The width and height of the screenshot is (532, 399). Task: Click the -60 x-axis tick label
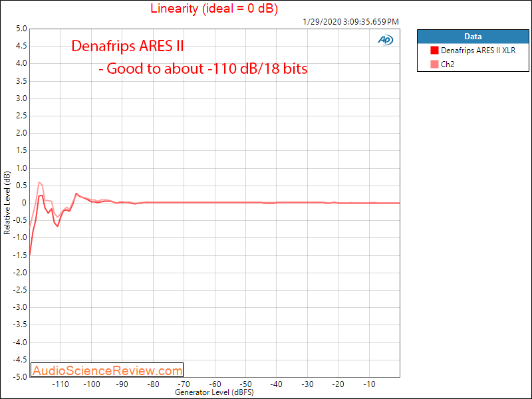pos(215,384)
